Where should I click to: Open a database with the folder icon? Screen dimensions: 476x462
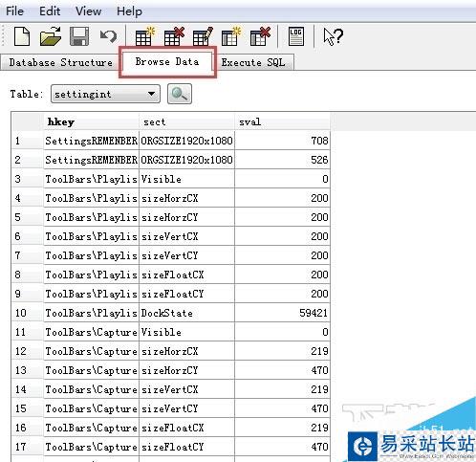point(51,36)
